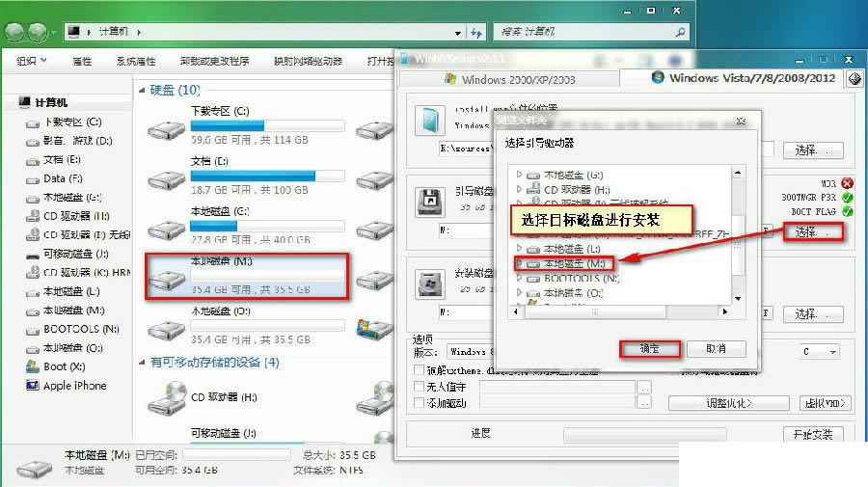The image size is (868, 487).
Task: Click the VHD button in WinNTSetup
Action: pyautogui.click(x=825, y=403)
